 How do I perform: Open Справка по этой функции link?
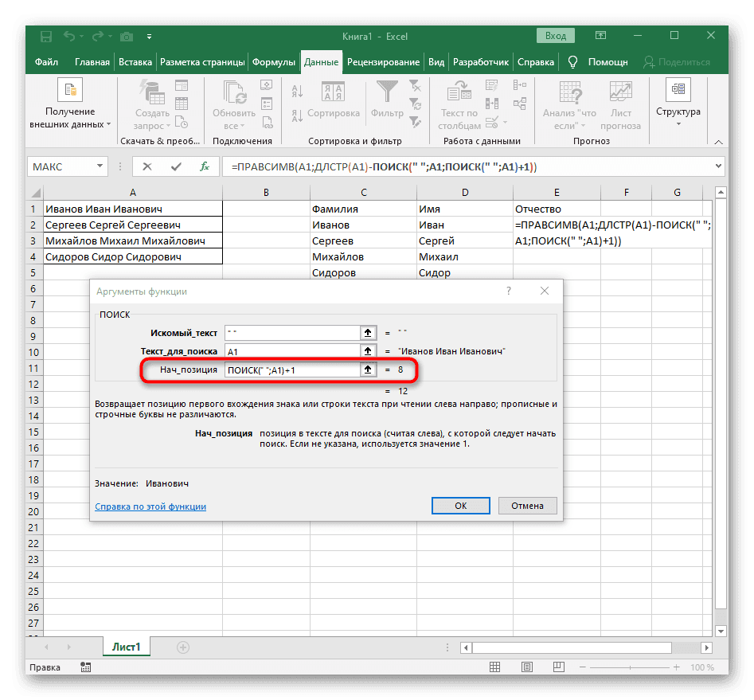pos(150,506)
